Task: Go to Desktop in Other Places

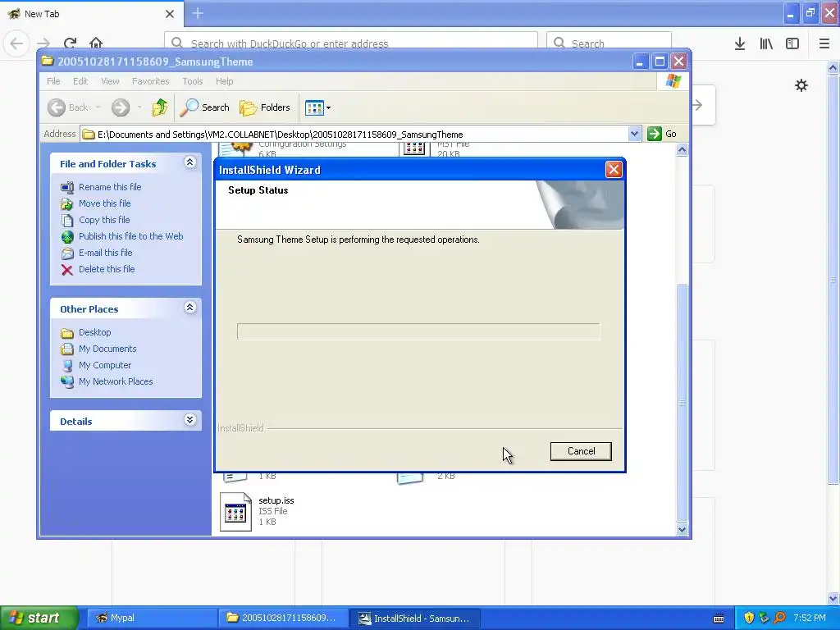Action: [x=95, y=332]
